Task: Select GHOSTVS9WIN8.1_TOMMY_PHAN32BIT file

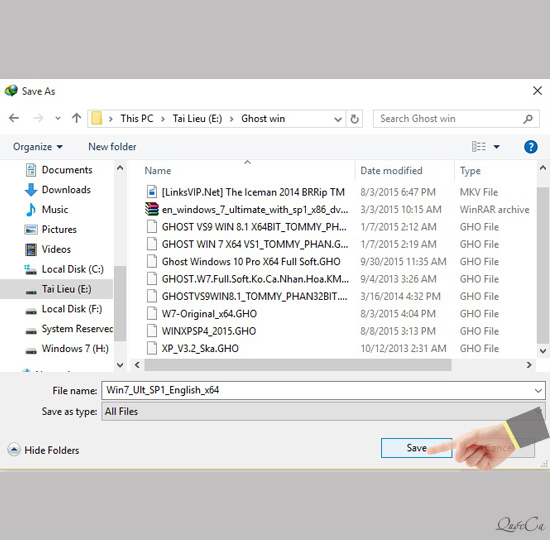Action: click(254, 296)
